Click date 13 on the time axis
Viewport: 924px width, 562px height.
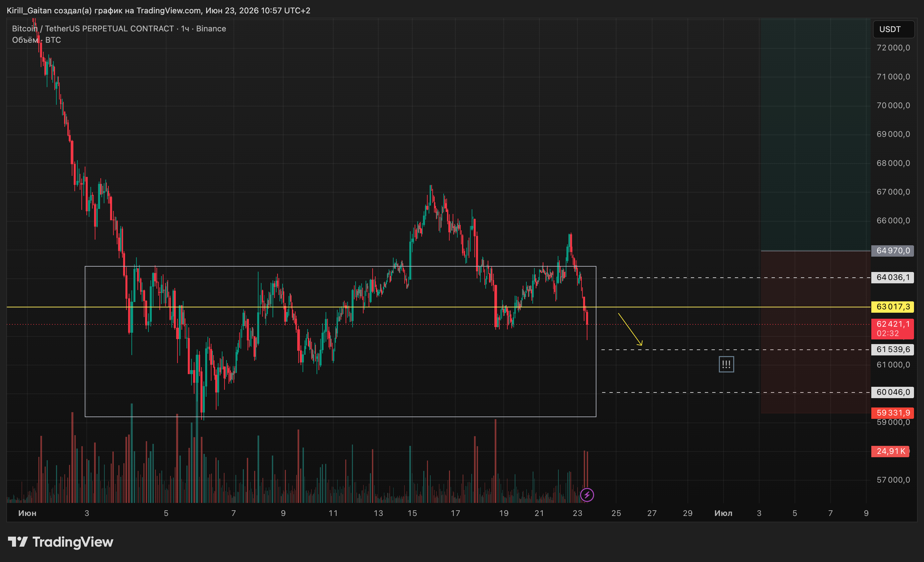click(378, 513)
